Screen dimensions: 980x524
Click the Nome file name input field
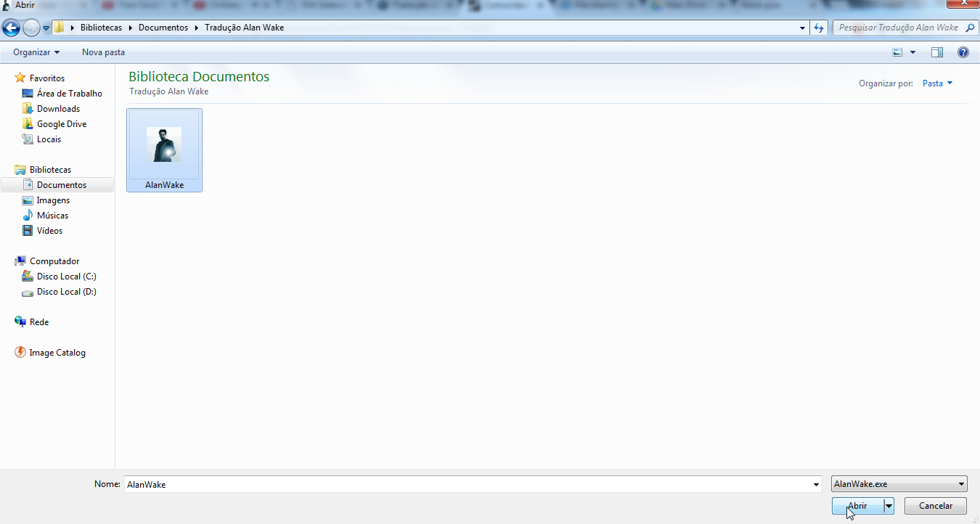[467, 484]
